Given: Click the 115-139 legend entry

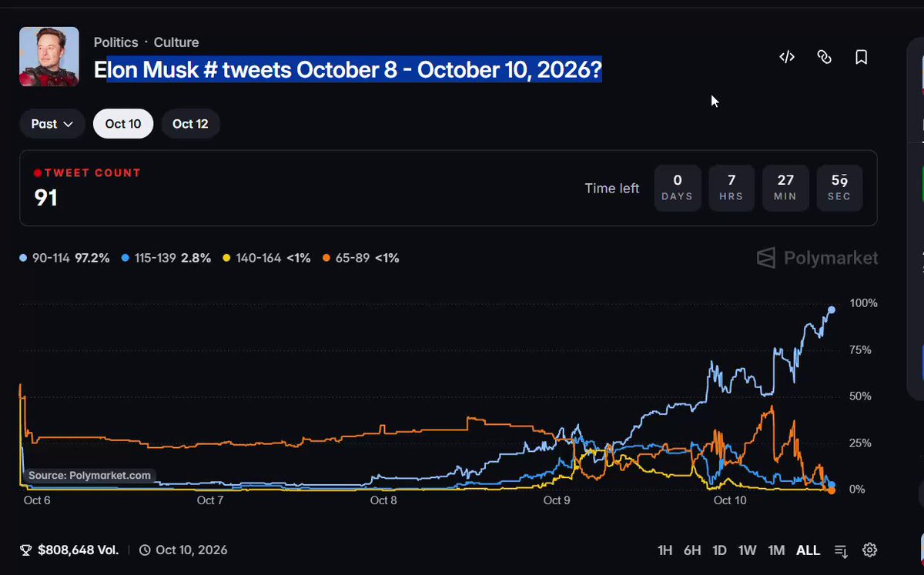Looking at the screenshot, I should pyautogui.click(x=166, y=258).
